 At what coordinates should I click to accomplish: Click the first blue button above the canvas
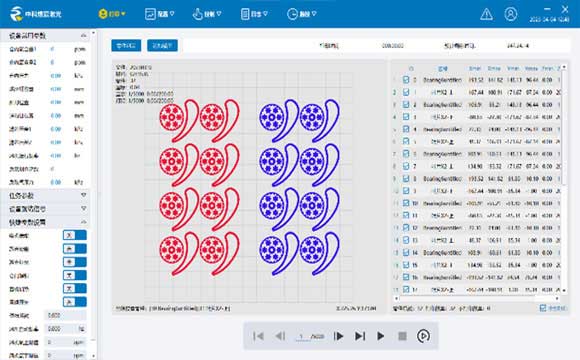pyautogui.click(x=126, y=46)
